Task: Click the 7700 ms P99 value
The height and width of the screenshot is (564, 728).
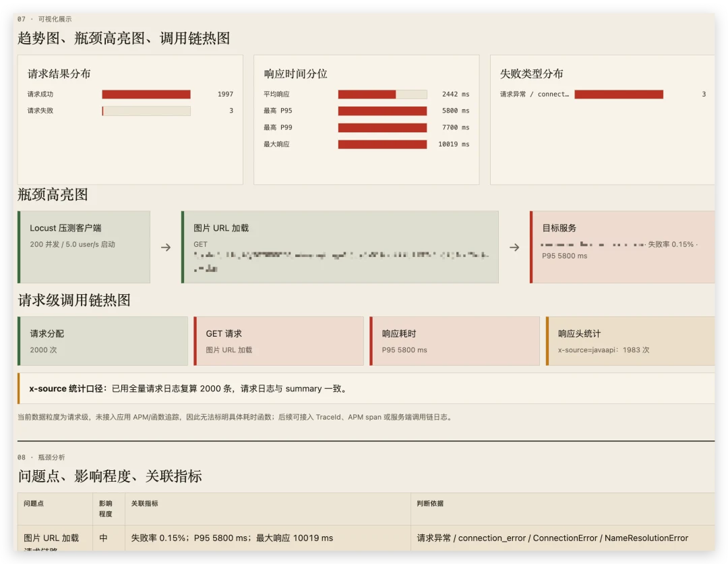Action: (456, 128)
